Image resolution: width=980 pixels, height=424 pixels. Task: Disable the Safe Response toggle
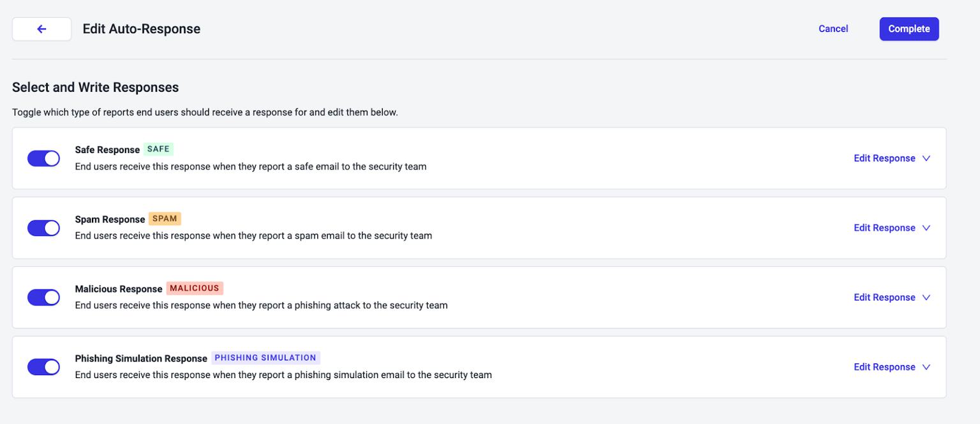[x=43, y=158]
